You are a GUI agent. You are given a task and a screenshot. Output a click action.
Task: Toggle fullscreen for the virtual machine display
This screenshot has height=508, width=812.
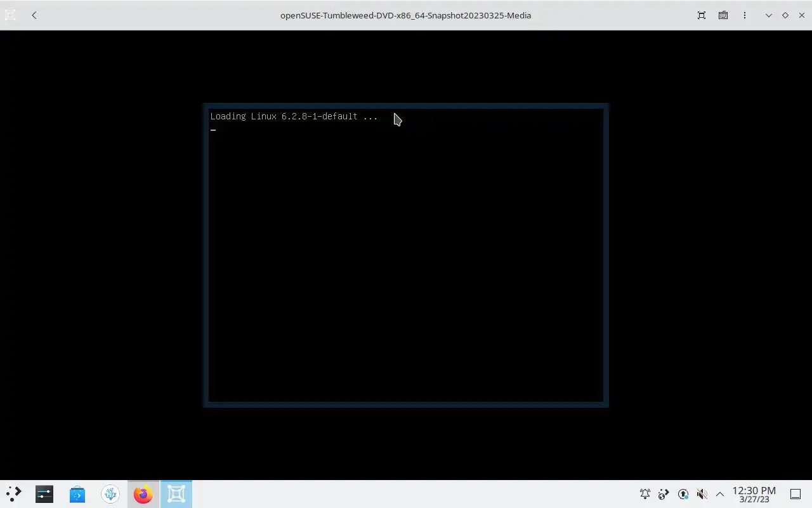point(702,15)
